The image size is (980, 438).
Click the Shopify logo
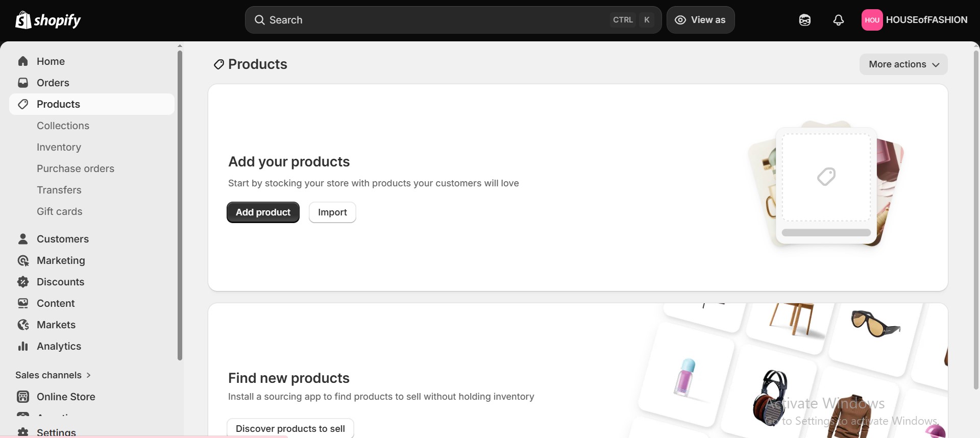pos(48,20)
